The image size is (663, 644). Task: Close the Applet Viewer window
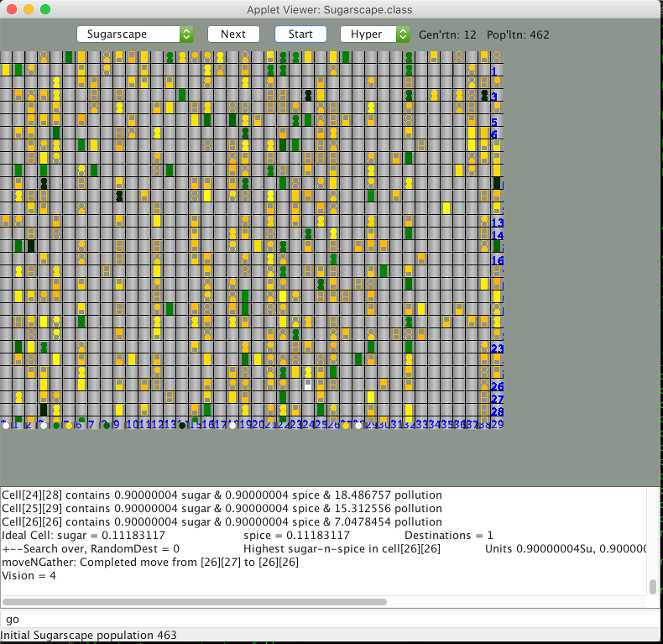12,9
